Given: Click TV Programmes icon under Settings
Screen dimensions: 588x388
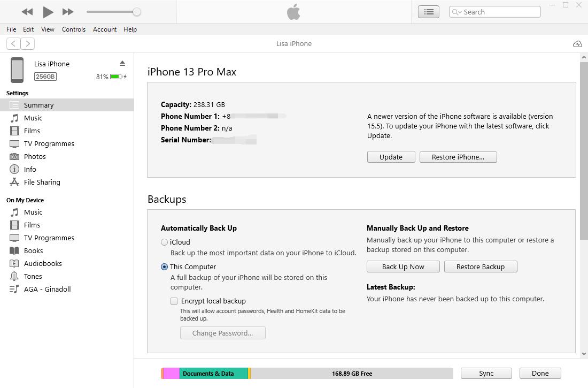Looking at the screenshot, I should click(14, 144).
